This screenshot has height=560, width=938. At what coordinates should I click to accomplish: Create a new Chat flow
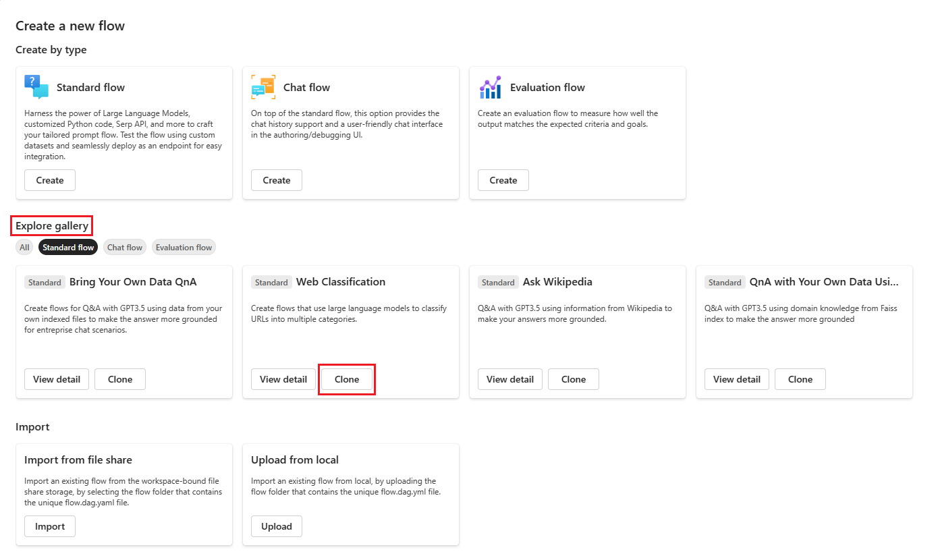277,180
